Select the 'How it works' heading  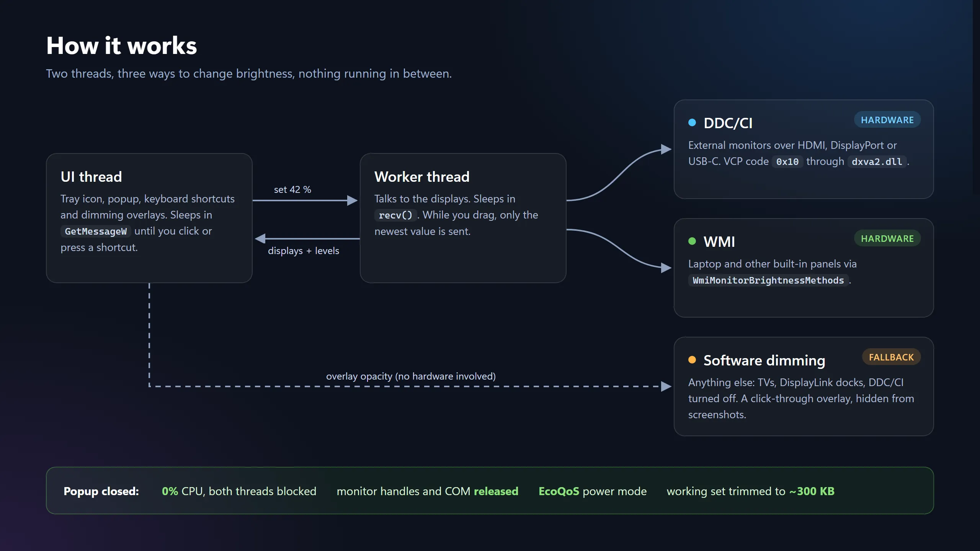pyautogui.click(x=122, y=46)
